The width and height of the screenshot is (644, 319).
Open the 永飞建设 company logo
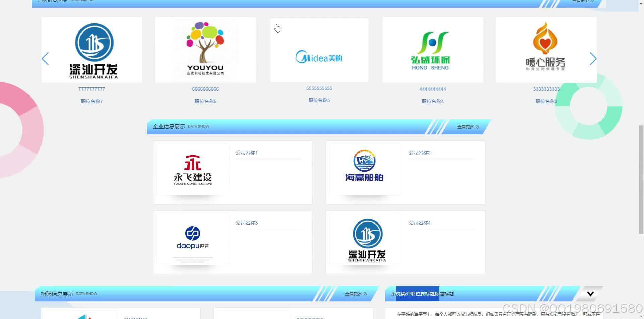point(192,169)
